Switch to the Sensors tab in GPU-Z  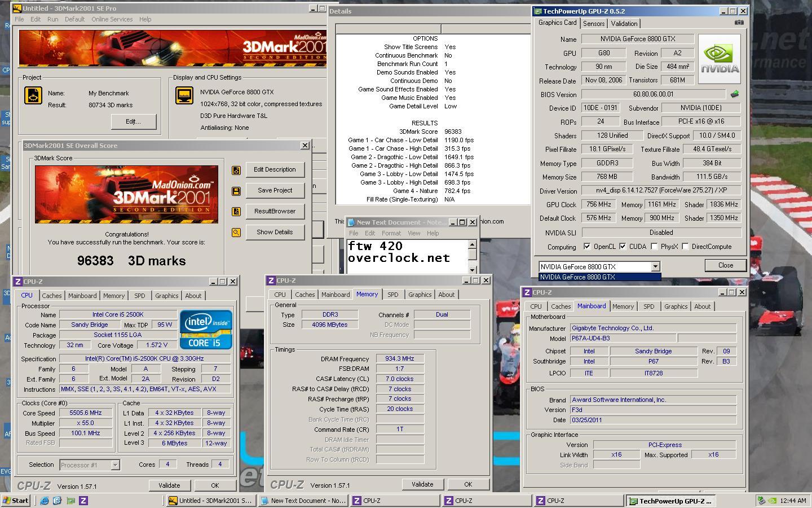594,24
